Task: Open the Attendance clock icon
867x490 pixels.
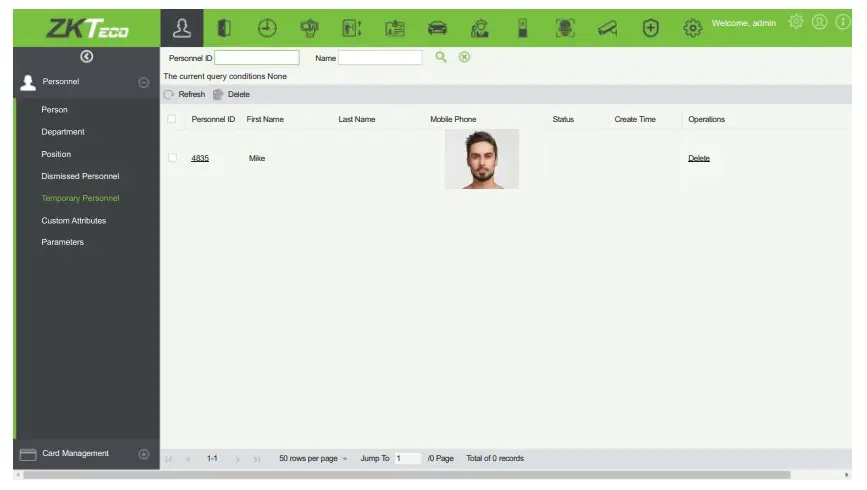Action: [x=267, y=28]
